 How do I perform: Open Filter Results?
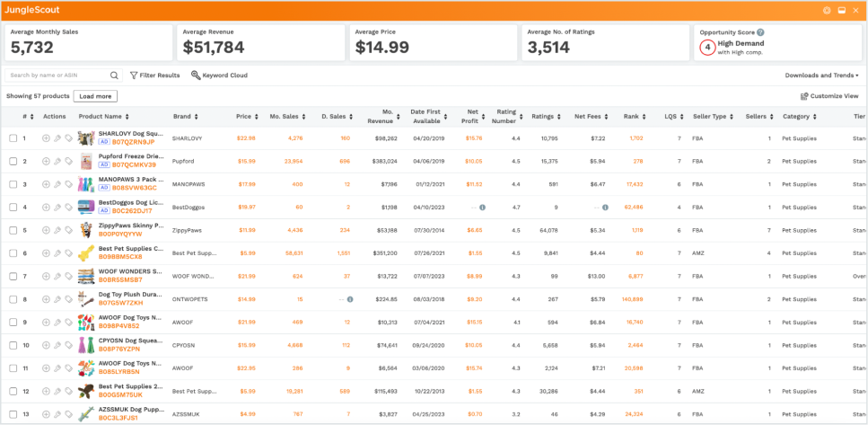pyautogui.click(x=155, y=75)
